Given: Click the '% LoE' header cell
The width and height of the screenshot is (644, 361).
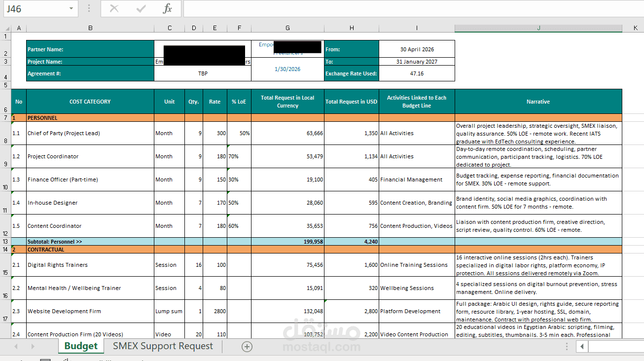Looking at the screenshot, I should 239,102.
